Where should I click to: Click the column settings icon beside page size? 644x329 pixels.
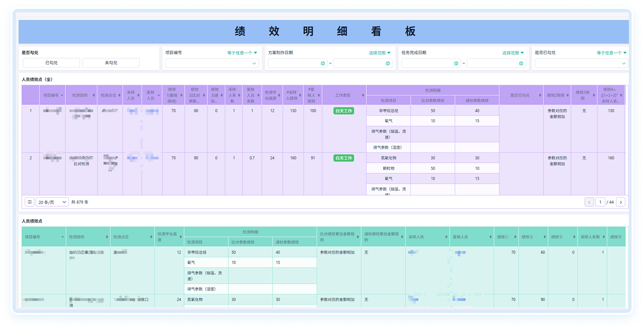(29, 202)
